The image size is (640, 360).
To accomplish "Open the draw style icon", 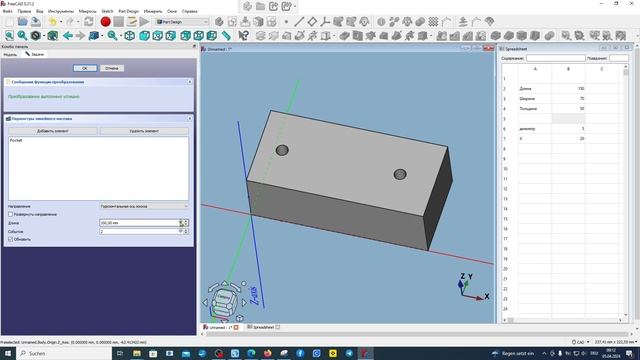I will [36, 36].
